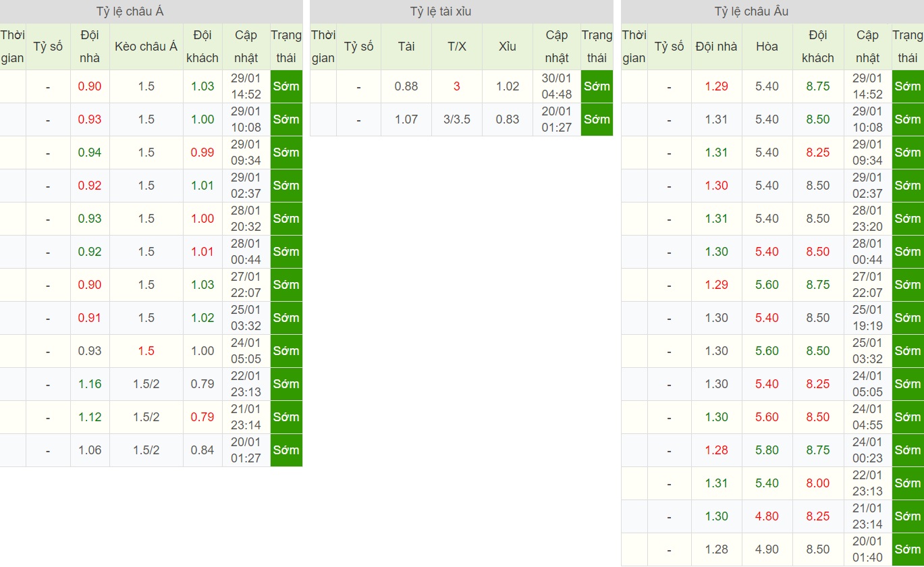Click home odds 1.16 in Asian table
The width and height of the screenshot is (924, 567).
click(90, 384)
